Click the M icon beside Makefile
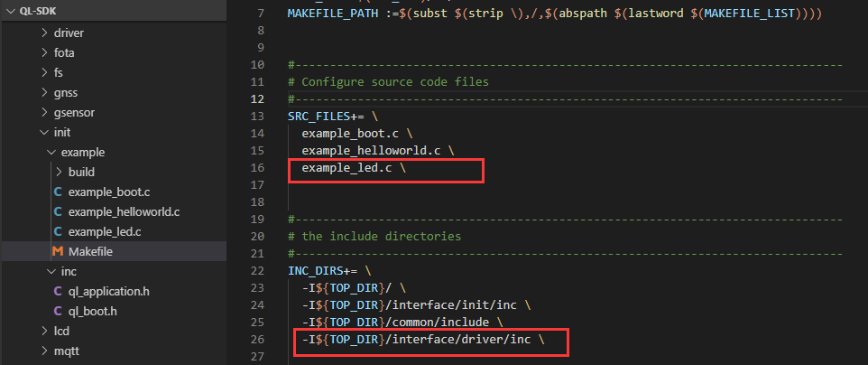This screenshot has width=868, height=365. (59, 251)
